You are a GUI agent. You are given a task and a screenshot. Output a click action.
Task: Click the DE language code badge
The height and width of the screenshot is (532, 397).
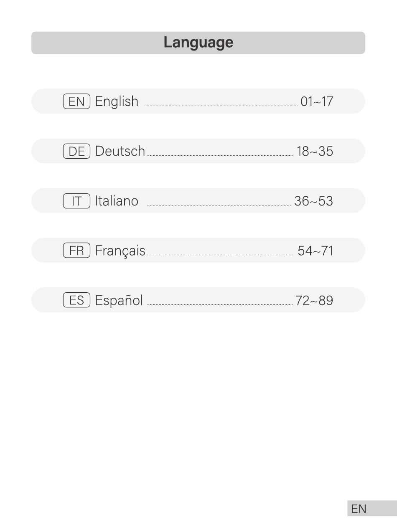[x=77, y=151]
